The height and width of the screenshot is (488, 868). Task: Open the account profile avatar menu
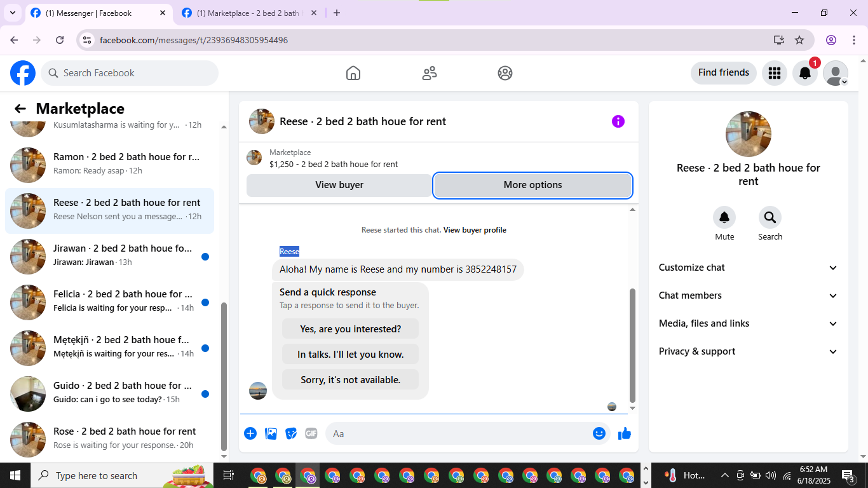click(836, 73)
